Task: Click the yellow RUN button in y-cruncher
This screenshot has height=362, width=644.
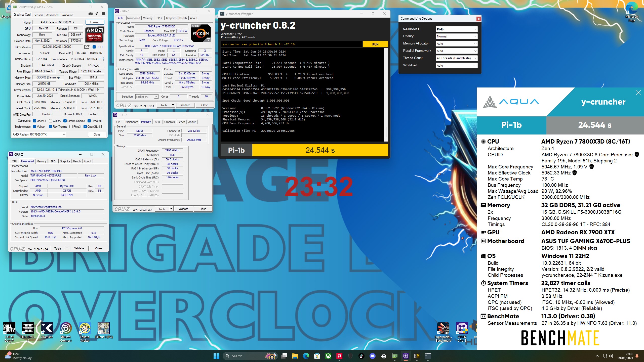Action: pyautogui.click(x=375, y=44)
